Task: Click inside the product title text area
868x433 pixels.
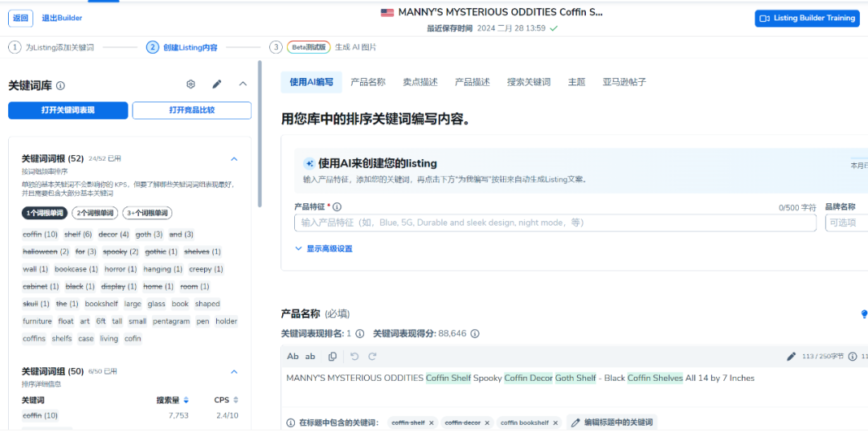Action: [574, 387]
